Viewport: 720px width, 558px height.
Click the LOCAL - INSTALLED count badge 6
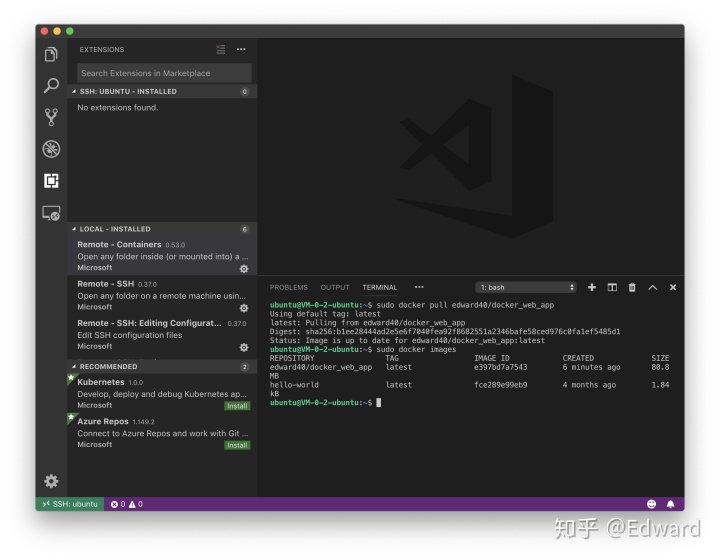coord(244,229)
